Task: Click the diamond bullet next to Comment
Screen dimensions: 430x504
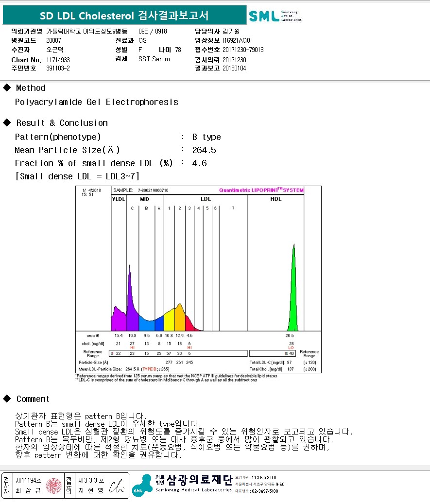Action: pyautogui.click(x=7, y=399)
